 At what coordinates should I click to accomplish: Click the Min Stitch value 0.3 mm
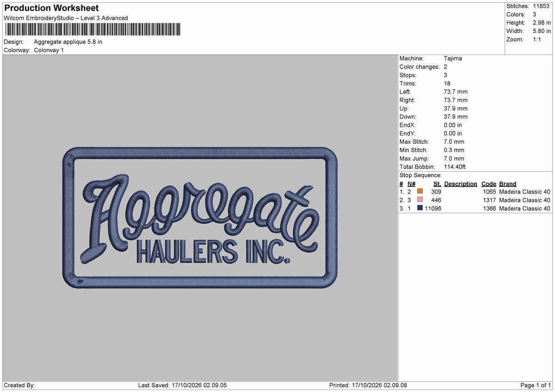454,150
